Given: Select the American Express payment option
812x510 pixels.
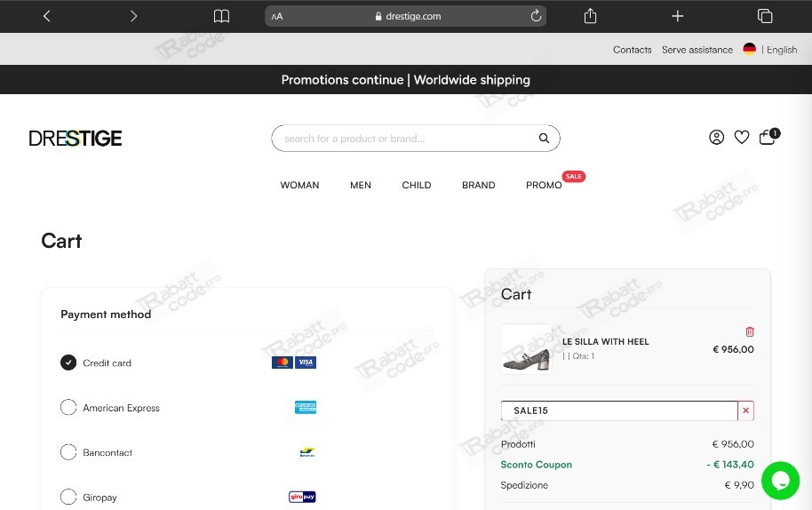Looking at the screenshot, I should point(68,408).
